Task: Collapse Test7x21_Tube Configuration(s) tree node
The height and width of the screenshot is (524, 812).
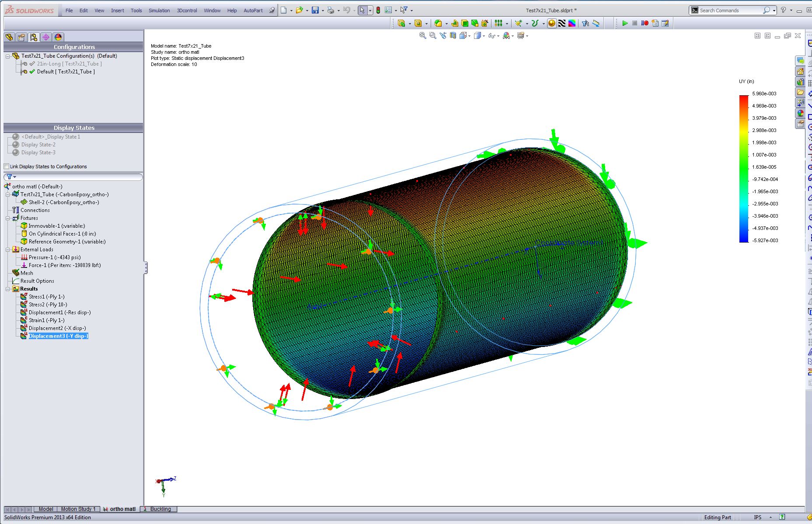Action: (7, 56)
